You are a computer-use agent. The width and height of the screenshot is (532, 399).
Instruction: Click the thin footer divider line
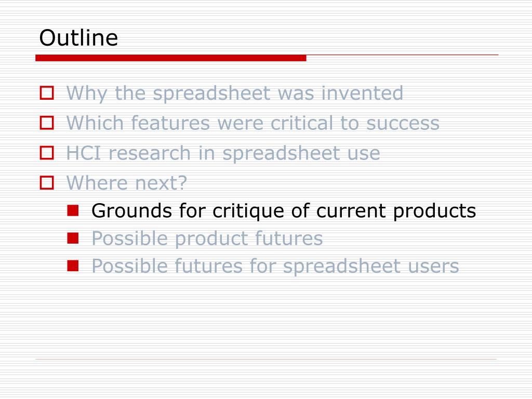coord(266,359)
